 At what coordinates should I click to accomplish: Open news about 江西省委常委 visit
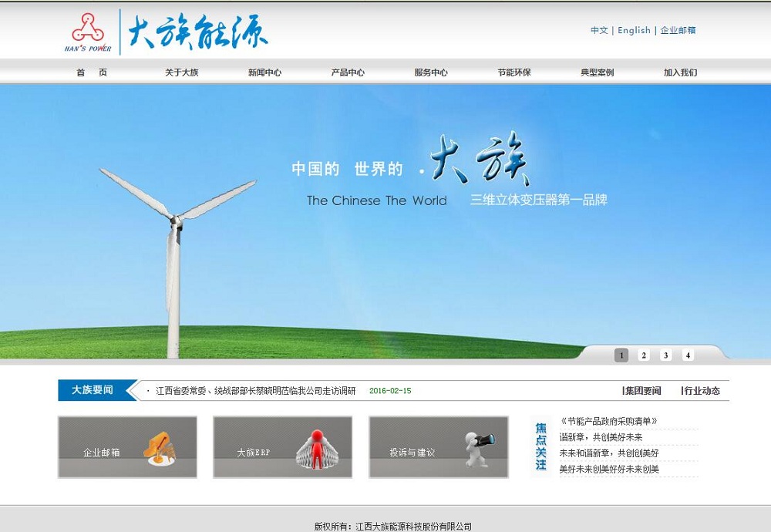pyautogui.click(x=255, y=391)
